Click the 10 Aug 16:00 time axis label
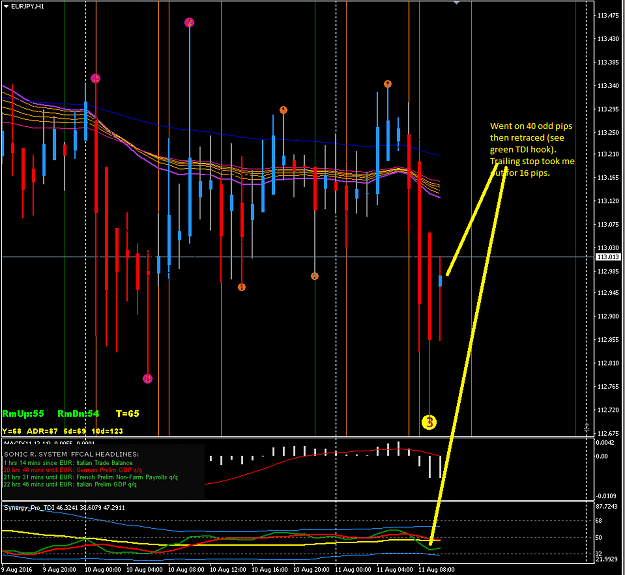This screenshot has height=575, width=625. [x=269, y=570]
